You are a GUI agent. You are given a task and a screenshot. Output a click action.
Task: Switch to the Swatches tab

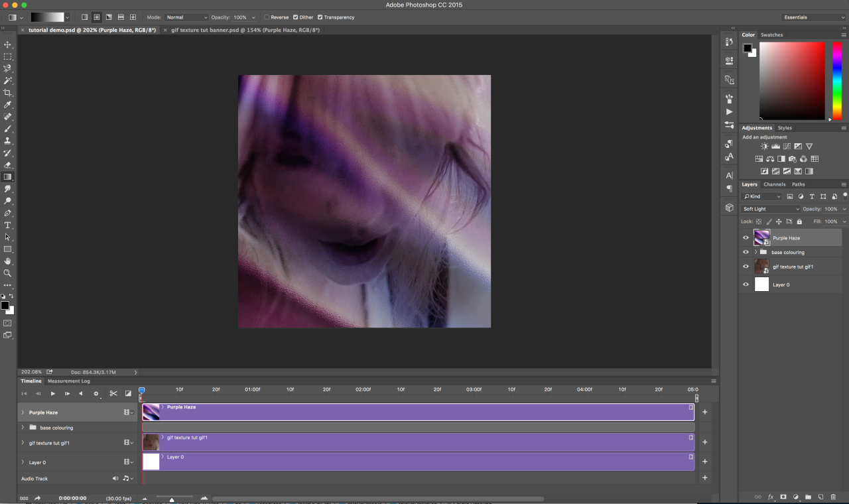click(771, 34)
